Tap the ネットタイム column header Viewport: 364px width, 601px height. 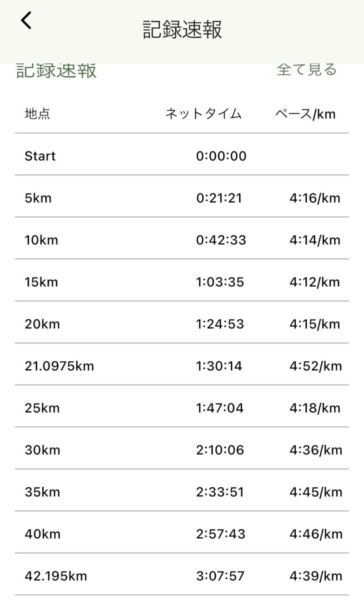203,114
